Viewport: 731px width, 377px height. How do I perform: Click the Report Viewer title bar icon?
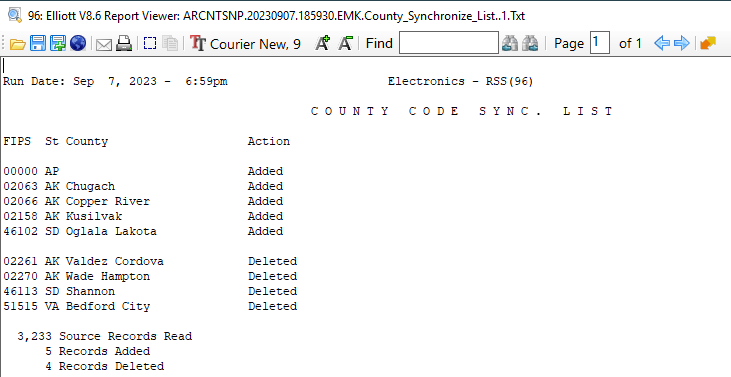(14, 15)
